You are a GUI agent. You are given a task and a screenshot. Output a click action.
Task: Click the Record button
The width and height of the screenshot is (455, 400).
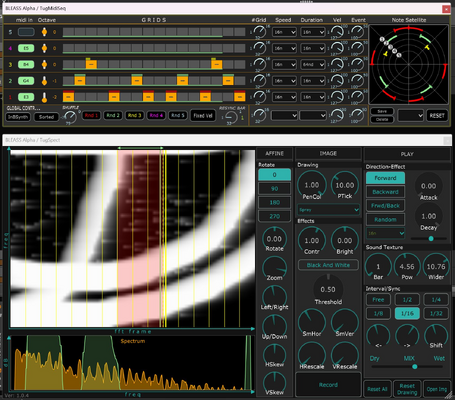coord(328,385)
